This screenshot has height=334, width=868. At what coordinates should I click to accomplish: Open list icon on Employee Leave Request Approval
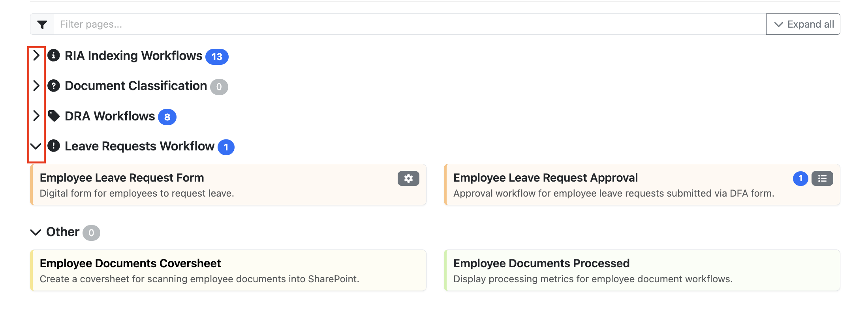click(x=822, y=178)
